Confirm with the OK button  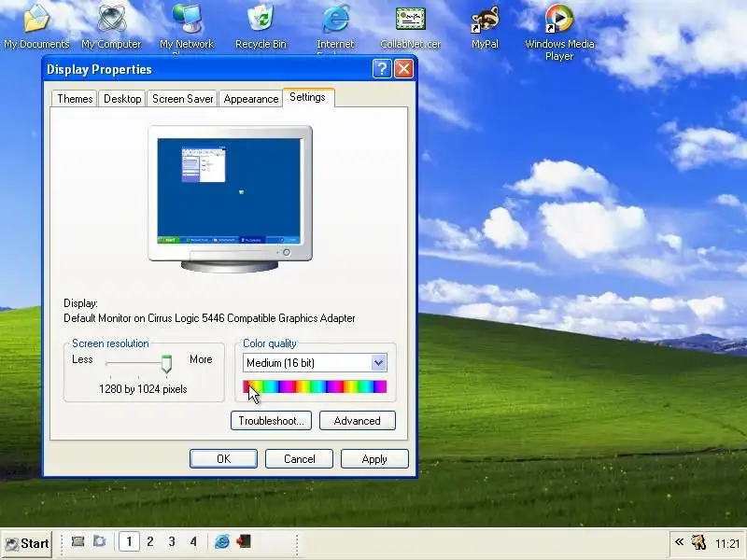coord(223,458)
